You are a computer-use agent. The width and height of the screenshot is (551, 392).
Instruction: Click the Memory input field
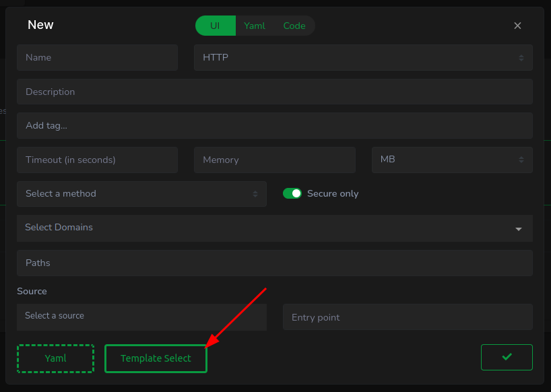click(x=274, y=160)
